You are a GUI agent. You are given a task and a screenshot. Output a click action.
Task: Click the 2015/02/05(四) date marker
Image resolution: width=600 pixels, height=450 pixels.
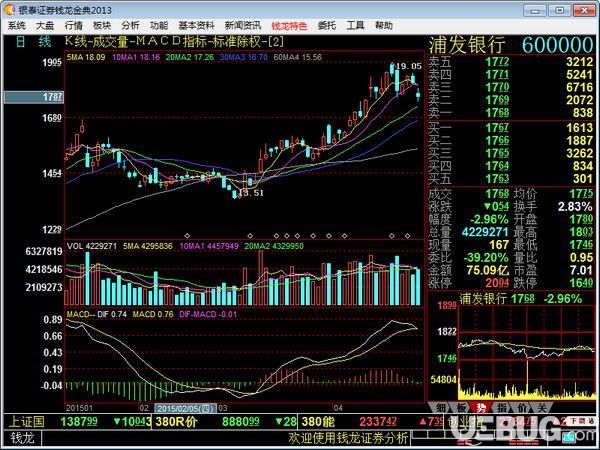(x=186, y=408)
